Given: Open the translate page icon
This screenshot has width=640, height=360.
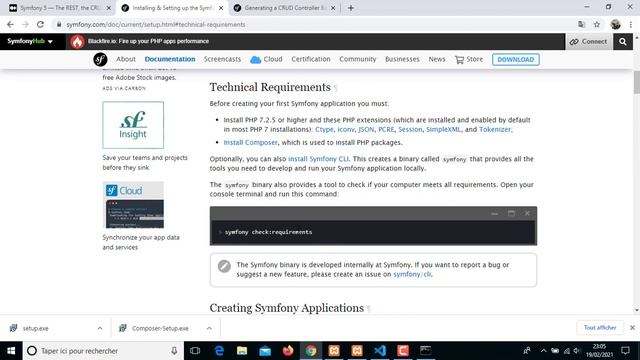Looking at the screenshot, I should [x=582, y=24].
